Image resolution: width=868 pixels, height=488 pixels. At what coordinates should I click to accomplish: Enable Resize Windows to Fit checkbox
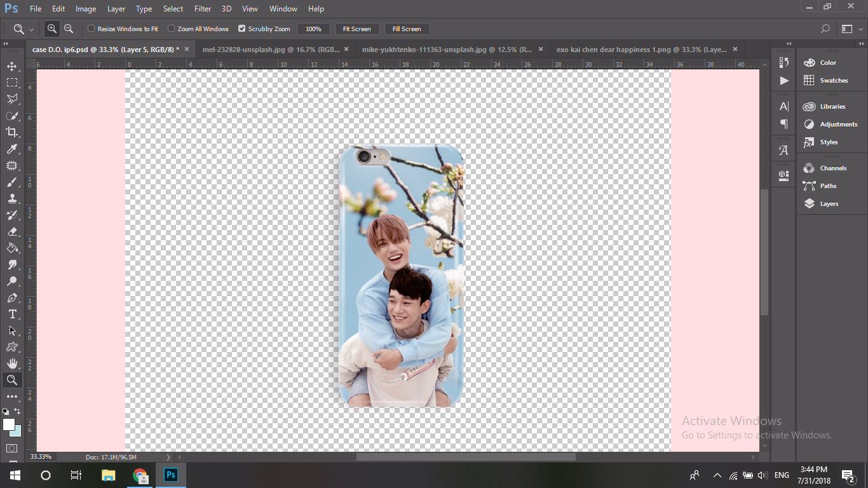point(92,29)
